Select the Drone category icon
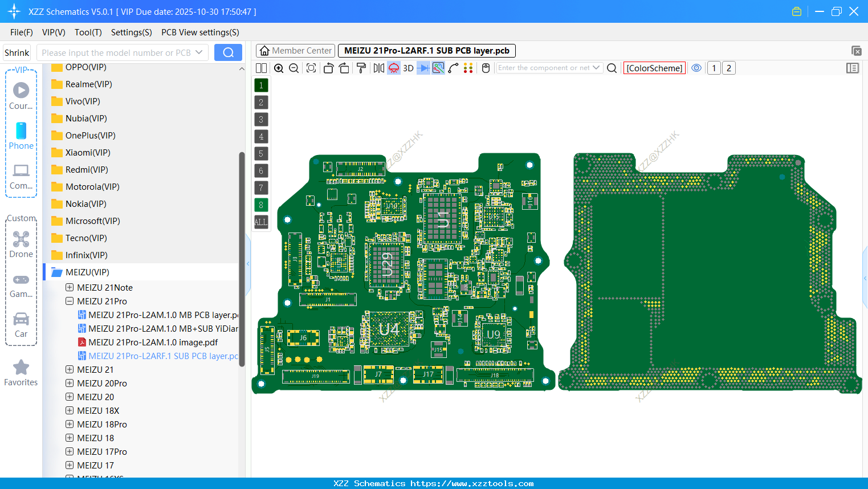 [x=21, y=244]
